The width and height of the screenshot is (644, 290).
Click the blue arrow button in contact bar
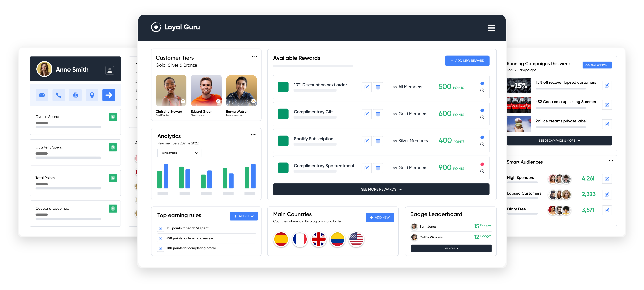coord(108,95)
